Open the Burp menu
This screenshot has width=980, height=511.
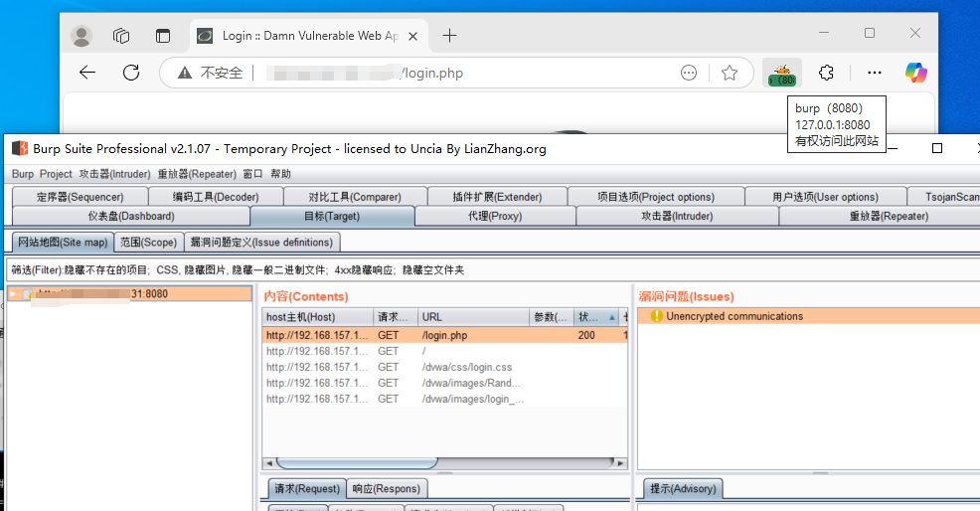[23, 174]
